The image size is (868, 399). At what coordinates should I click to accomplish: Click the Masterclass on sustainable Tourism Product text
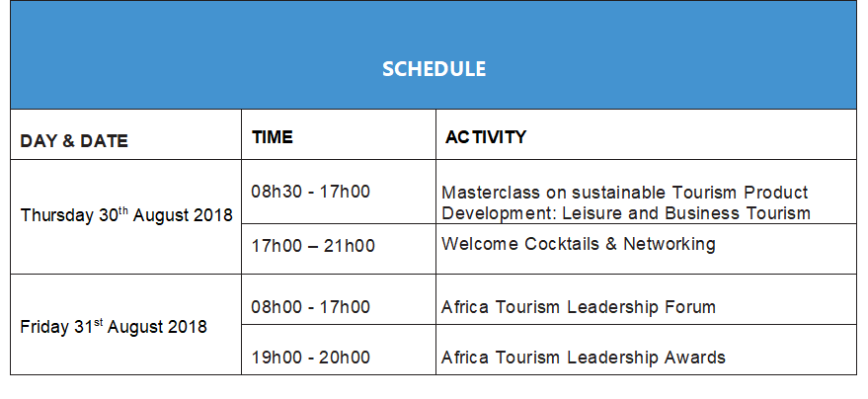tap(625, 193)
